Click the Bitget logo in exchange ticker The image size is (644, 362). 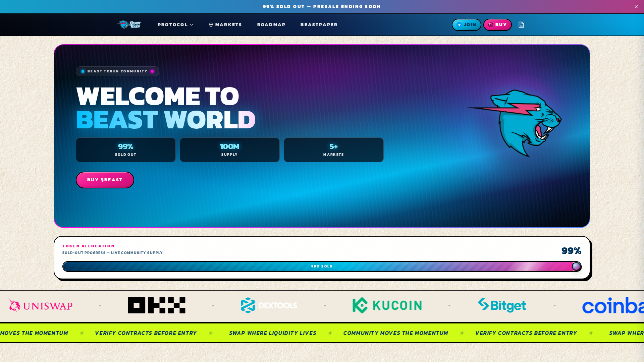tap(502, 305)
